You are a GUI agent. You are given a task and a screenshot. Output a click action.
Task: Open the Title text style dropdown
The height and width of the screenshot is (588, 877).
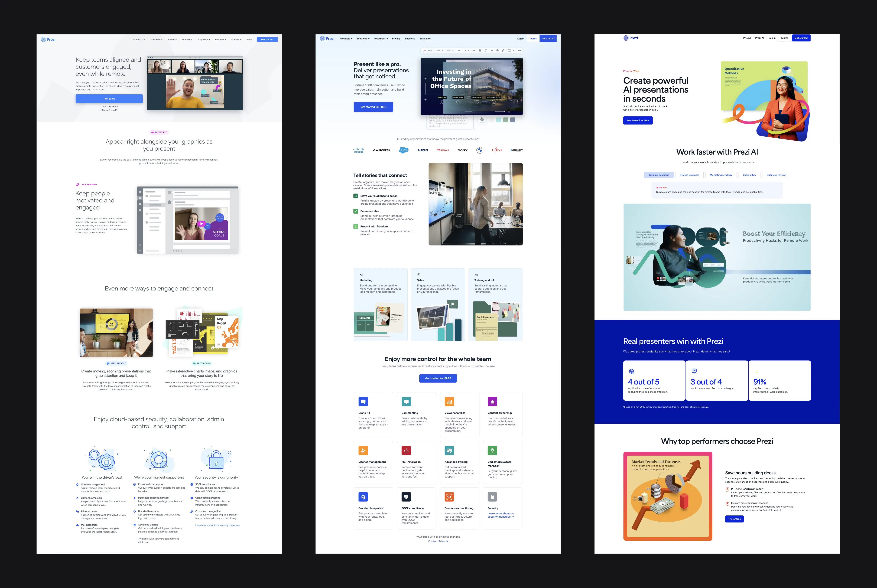[439, 51]
